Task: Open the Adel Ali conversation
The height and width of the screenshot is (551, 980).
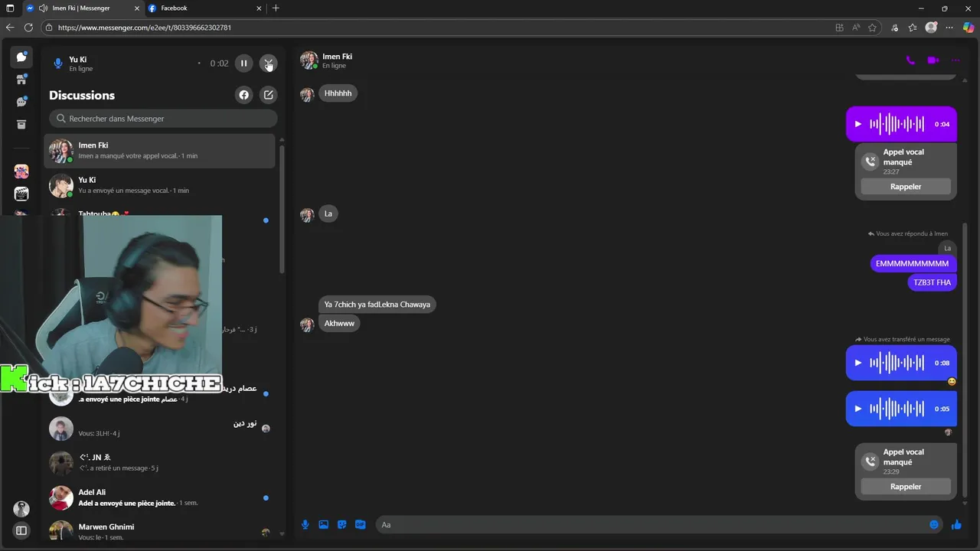Action: (x=159, y=497)
